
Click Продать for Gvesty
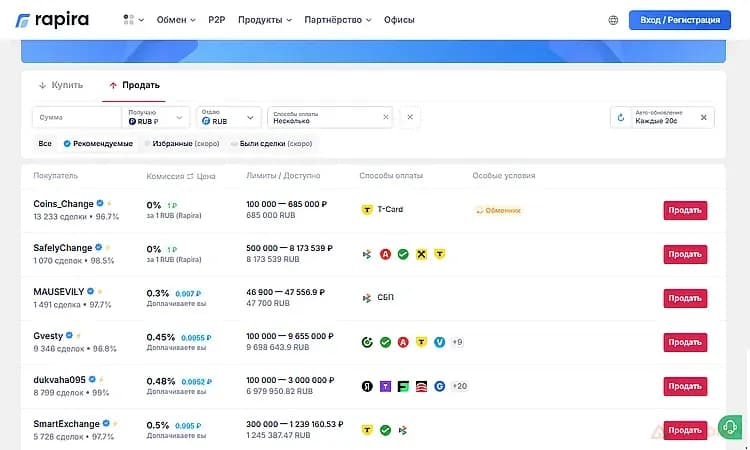pos(685,342)
